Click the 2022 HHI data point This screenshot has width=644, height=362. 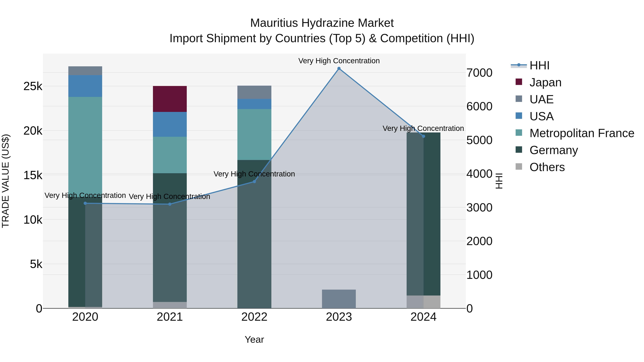coord(254,182)
